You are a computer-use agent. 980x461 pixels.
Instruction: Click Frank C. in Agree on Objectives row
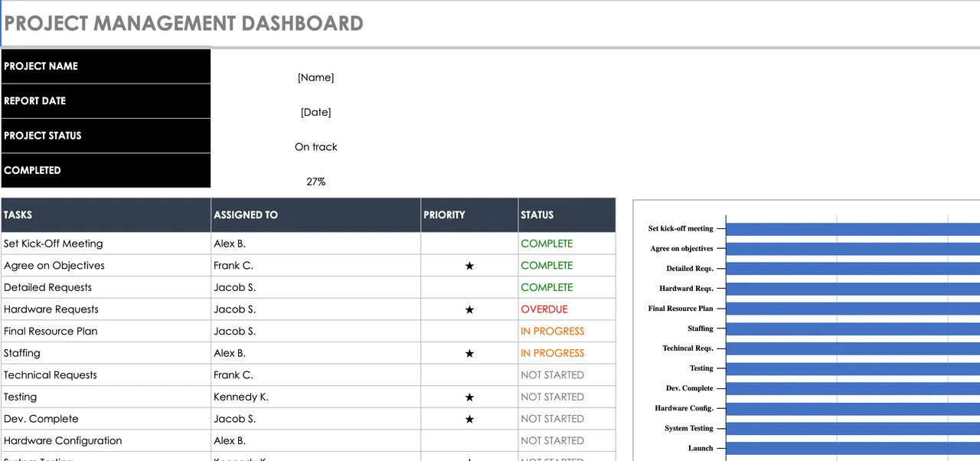coord(315,266)
